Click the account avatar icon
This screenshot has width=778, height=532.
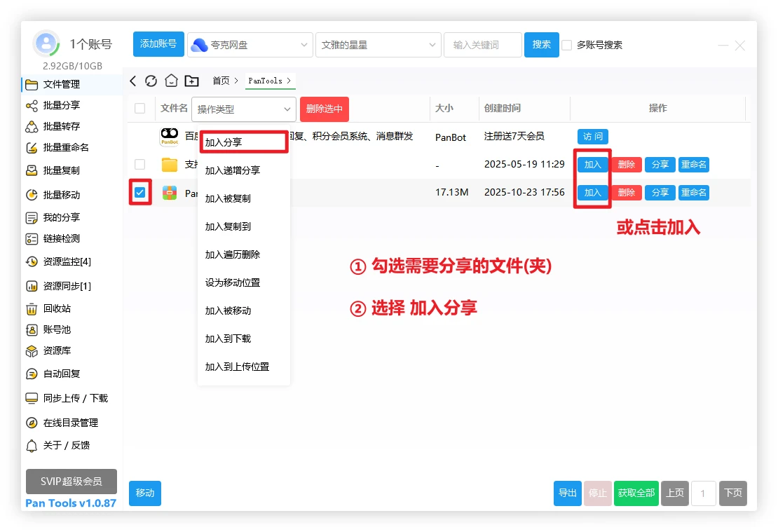click(46, 44)
